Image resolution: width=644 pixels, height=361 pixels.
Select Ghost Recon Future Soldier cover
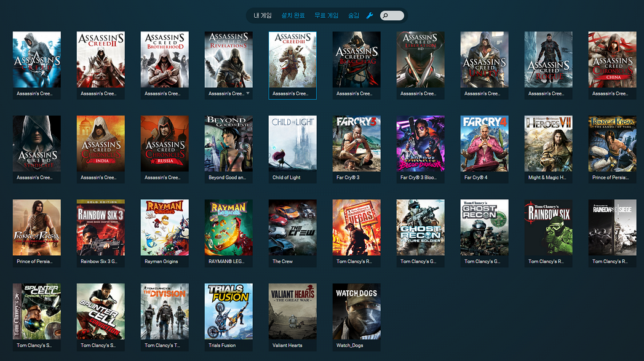click(x=420, y=228)
